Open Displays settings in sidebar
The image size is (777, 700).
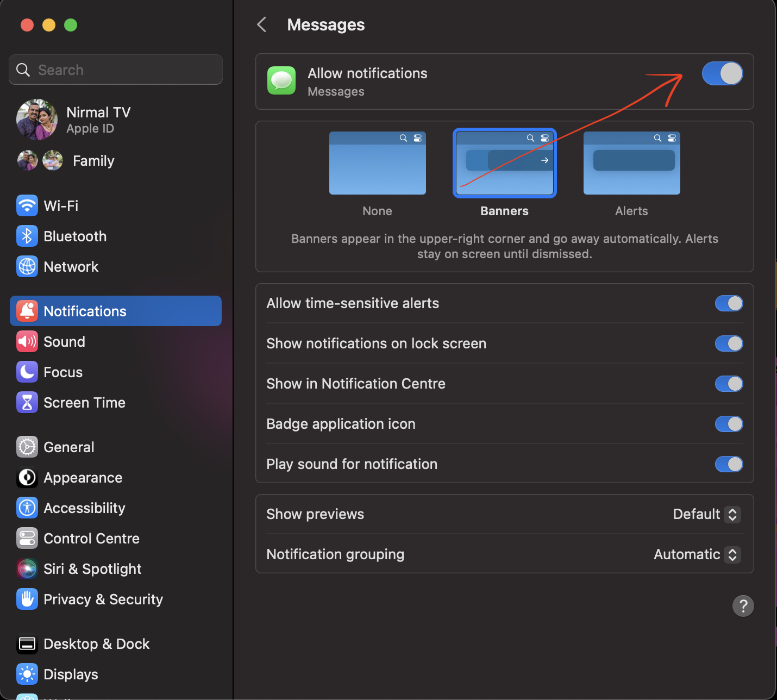[x=116, y=674]
